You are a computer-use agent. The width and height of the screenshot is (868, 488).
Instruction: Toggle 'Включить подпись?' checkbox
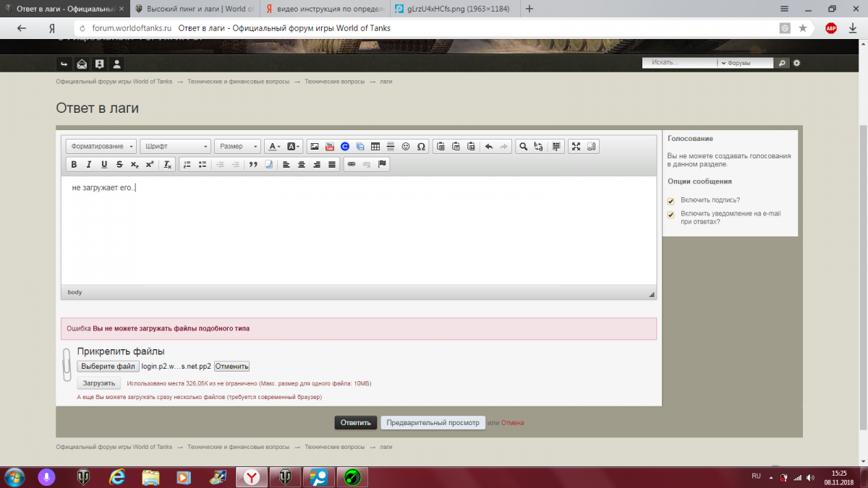coord(671,201)
